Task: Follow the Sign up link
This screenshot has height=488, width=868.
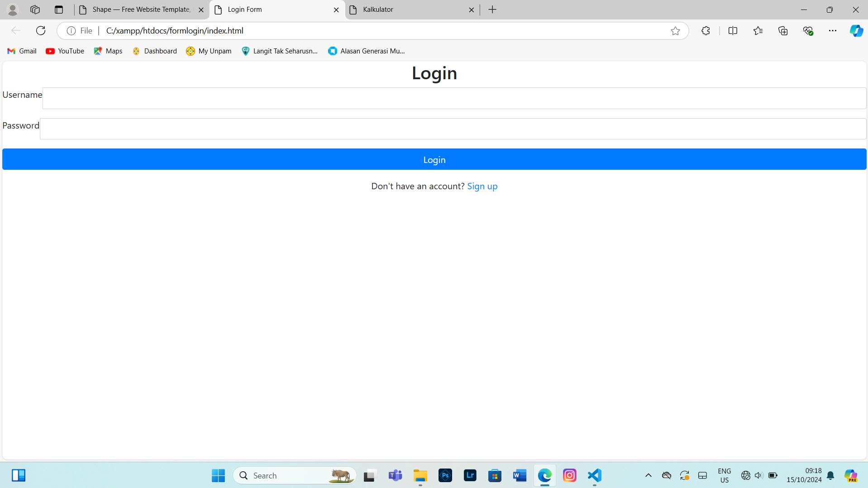Action: tap(482, 186)
